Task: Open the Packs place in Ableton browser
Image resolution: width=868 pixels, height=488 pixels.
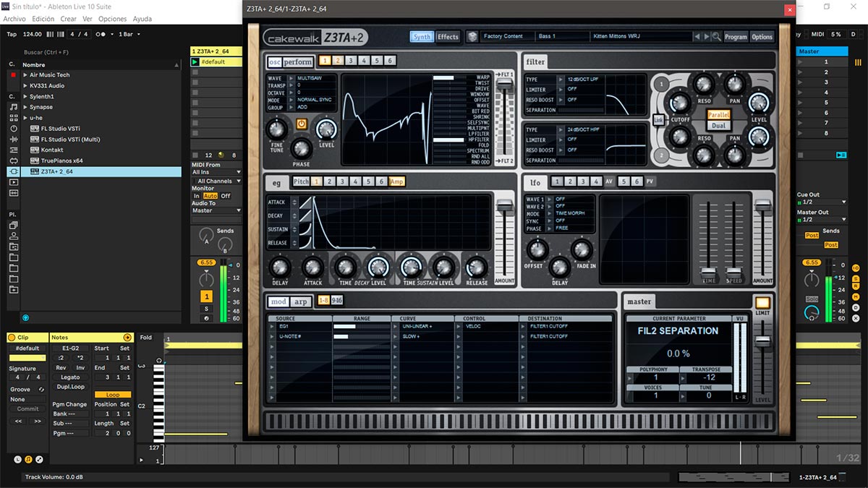Action: pos(13,225)
